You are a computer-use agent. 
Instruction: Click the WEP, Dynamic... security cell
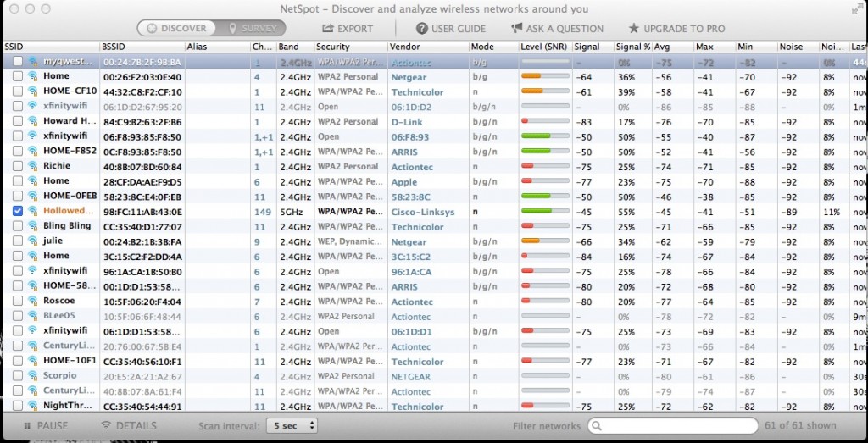(350, 241)
